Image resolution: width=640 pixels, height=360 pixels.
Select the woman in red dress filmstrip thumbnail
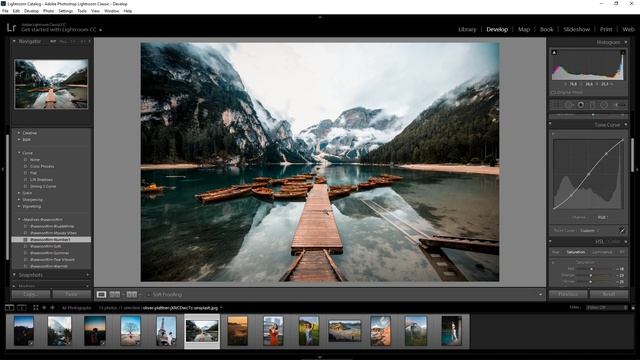pyautogui.click(x=273, y=331)
